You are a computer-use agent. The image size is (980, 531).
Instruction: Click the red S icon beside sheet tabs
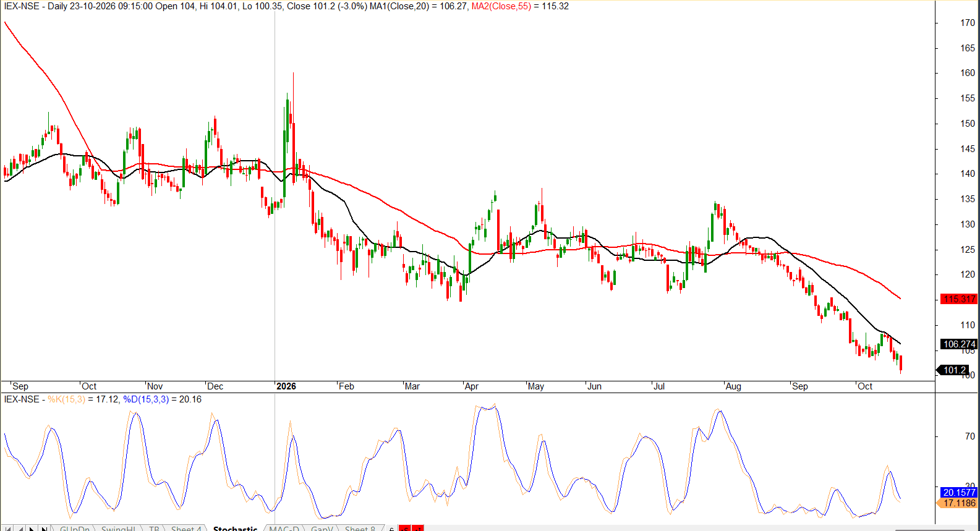tap(404, 528)
